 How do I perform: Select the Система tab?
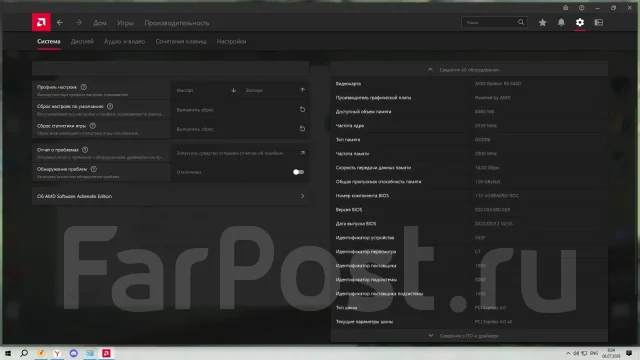click(x=49, y=41)
